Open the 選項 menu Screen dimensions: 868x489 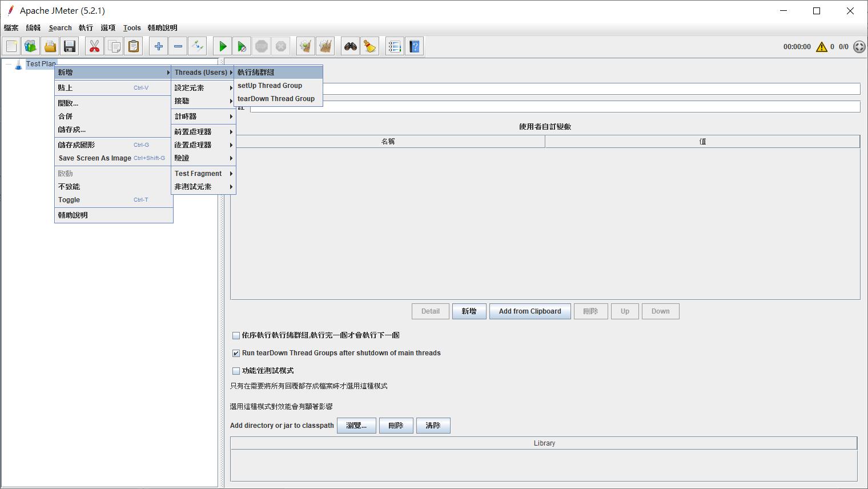click(x=108, y=27)
